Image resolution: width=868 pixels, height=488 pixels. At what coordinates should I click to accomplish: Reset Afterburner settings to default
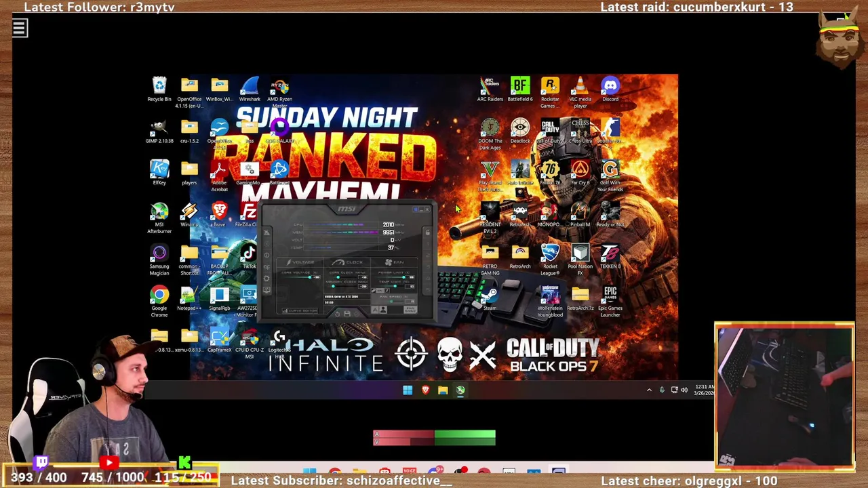click(337, 314)
